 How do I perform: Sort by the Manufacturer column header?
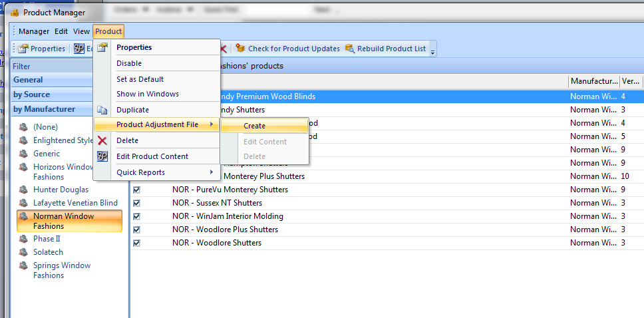[594, 81]
